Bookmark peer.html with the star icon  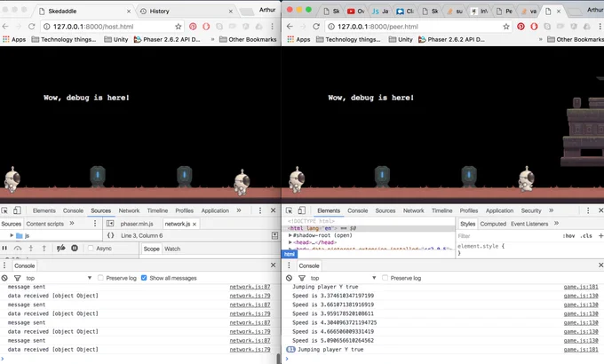click(x=505, y=27)
